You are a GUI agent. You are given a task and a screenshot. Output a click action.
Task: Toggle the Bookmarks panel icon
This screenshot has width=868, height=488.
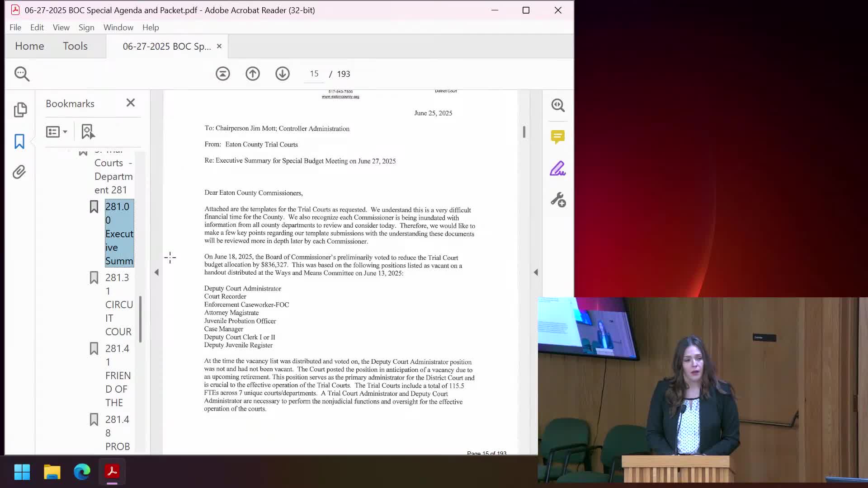point(19,141)
